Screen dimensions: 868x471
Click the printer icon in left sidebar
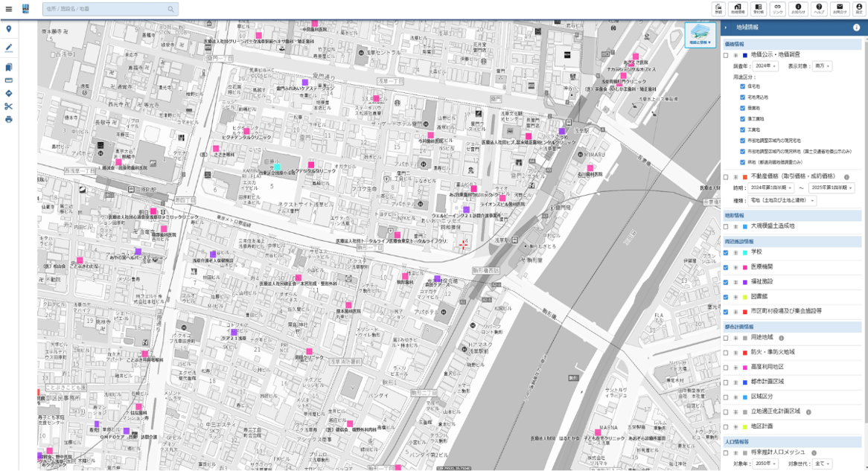click(9, 119)
